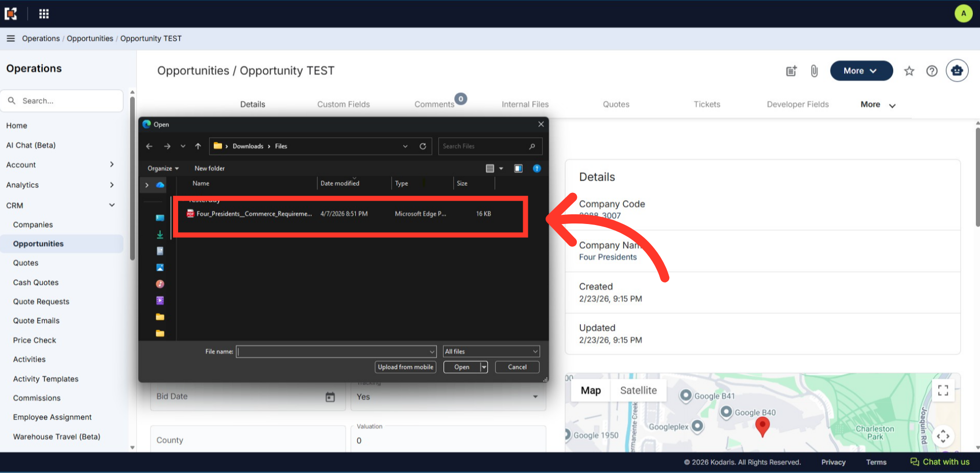Switch to the Comments tab
980x473 pixels.
click(434, 105)
